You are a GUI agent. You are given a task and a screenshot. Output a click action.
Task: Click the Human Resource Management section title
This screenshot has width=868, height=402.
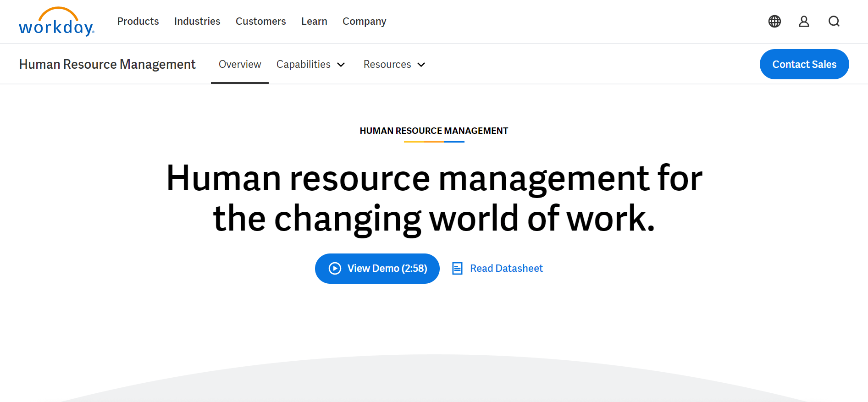(107, 65)
